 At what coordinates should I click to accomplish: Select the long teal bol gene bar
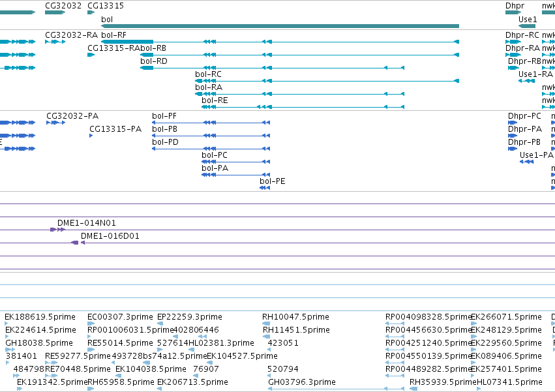(x=280, y=26)
